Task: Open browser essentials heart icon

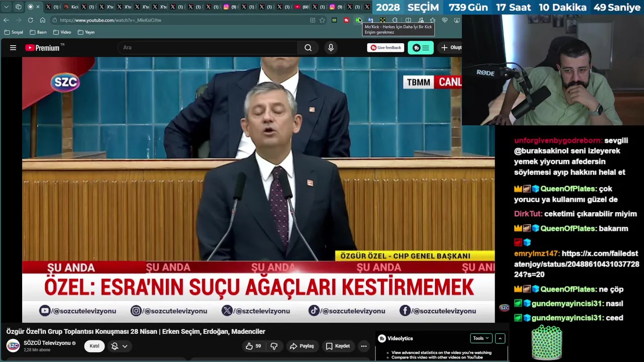Action: 445,20
